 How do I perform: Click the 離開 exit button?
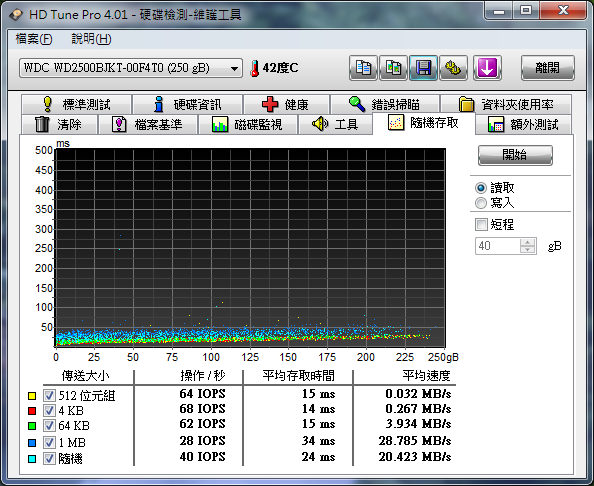[547, 68]
